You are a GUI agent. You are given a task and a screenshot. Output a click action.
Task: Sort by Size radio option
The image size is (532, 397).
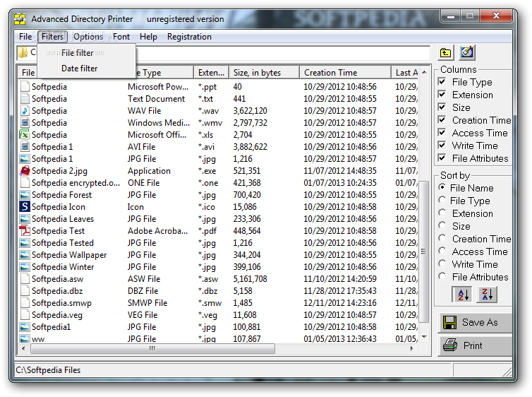[x=442, y=225]
